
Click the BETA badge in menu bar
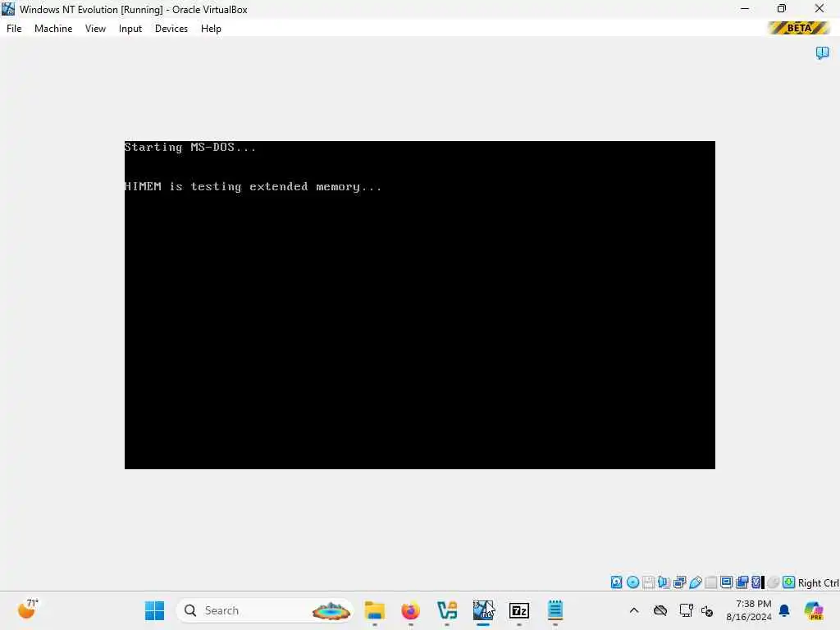tap(798, 28)
